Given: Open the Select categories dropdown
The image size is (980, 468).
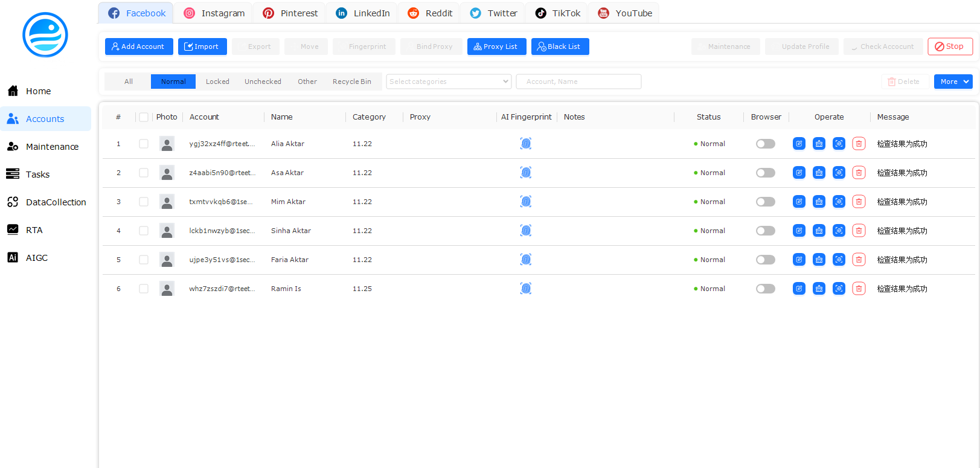Looking at the screenshot, I should [449, 82].
